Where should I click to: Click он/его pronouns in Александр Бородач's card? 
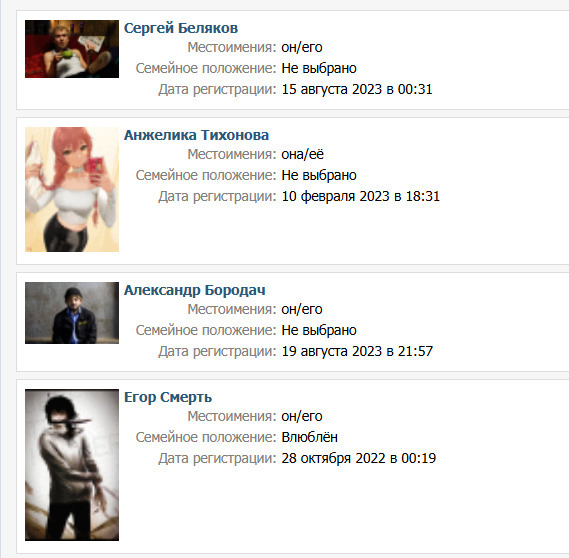click(x=302, y=309)
